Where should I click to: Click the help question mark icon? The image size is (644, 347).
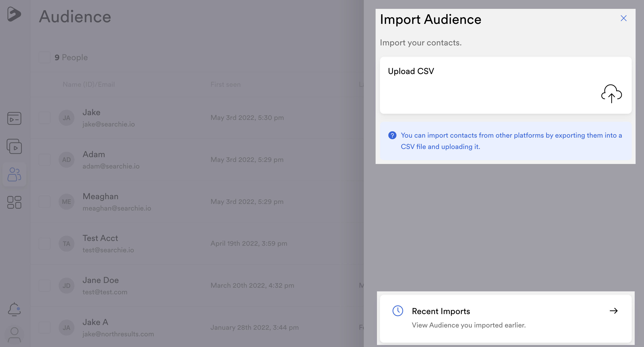392,135
